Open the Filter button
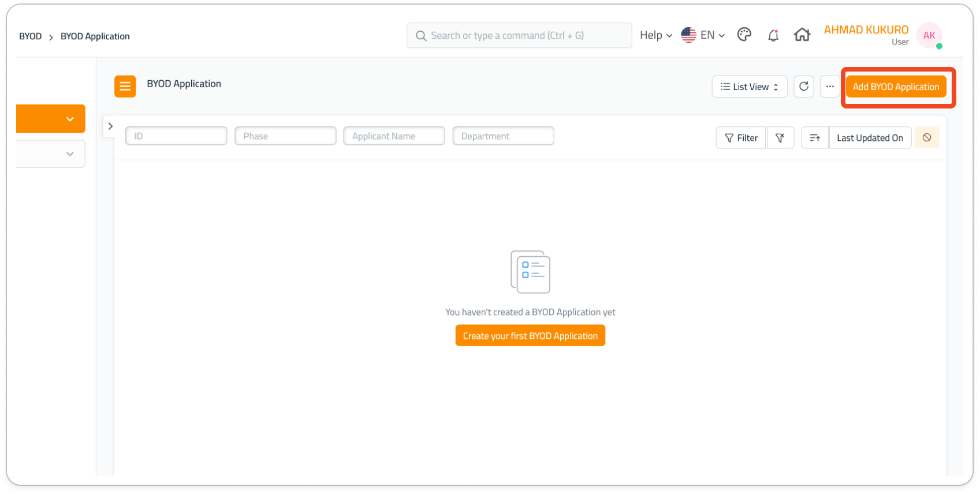Screen dimensions: 980x494 741,138
